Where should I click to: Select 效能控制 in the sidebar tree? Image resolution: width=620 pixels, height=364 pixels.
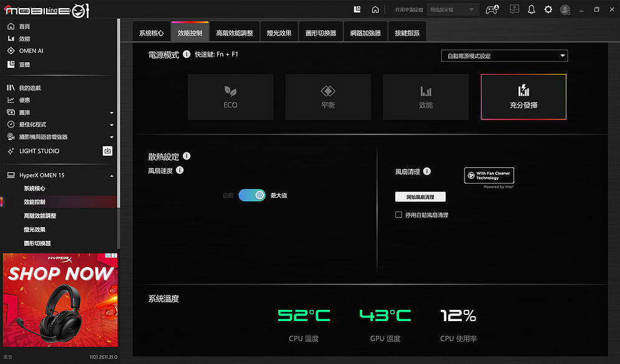click(x=34, y=202)
